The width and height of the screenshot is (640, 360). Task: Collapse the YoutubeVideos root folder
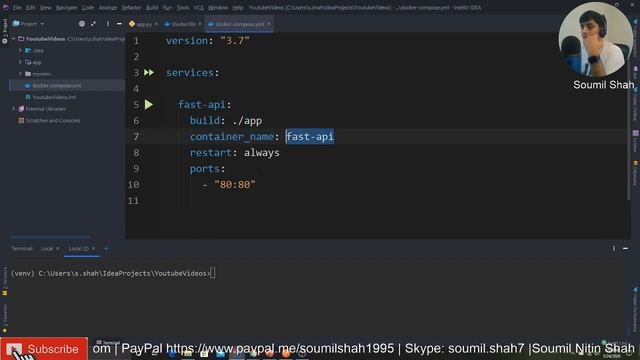point(13,39)
